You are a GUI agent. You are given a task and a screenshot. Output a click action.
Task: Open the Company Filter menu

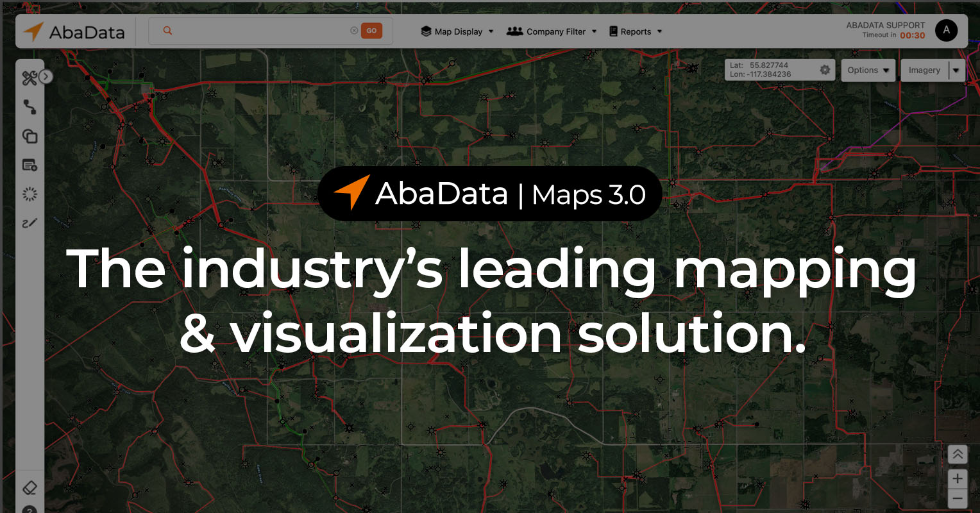(x=552, y=31)
